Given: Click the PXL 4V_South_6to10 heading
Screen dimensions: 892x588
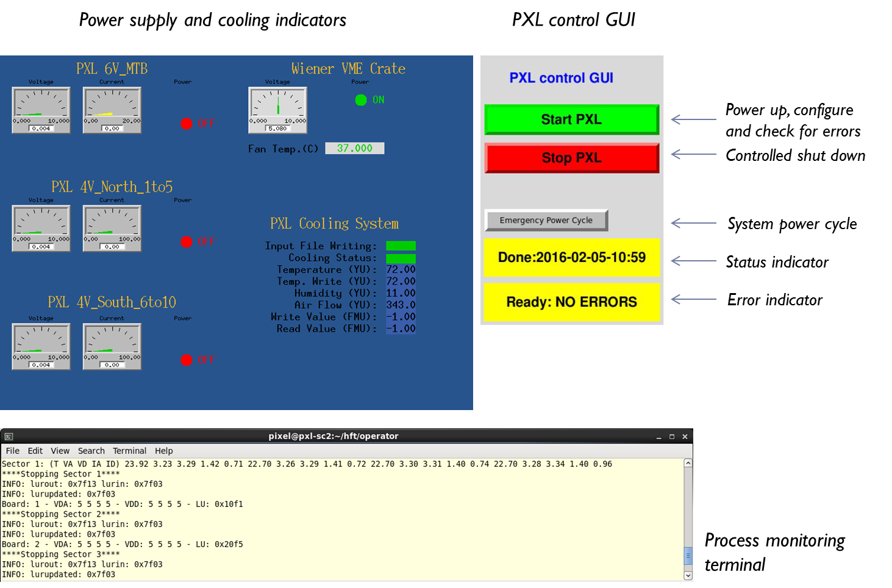Looking at the screenshot, I should point(112,302).
